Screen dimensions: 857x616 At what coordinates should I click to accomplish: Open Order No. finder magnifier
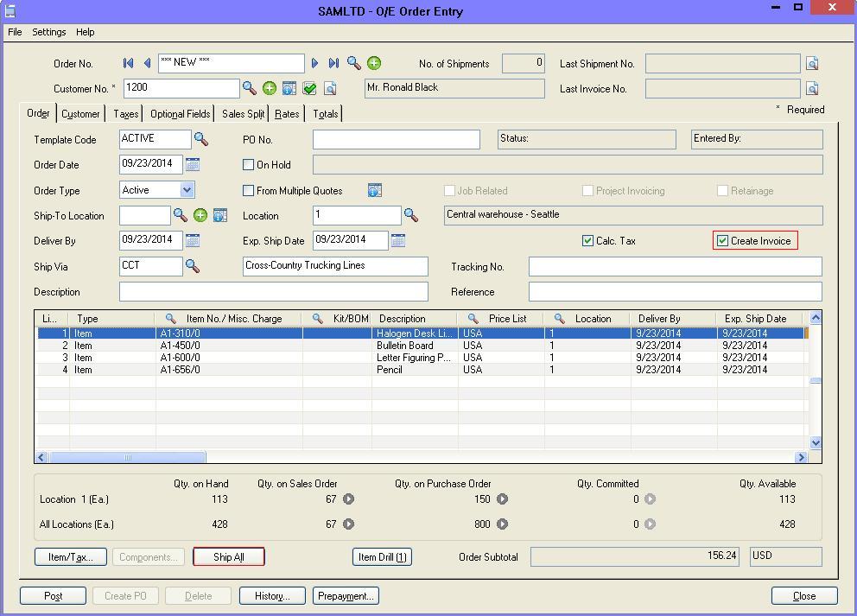[x=353, y=63]
